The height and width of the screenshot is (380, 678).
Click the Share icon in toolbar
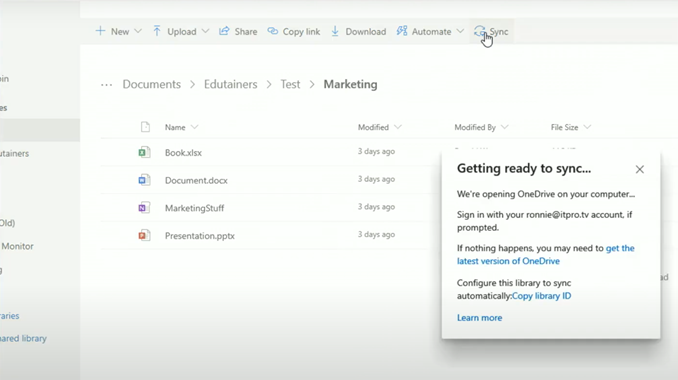point(224,31)
